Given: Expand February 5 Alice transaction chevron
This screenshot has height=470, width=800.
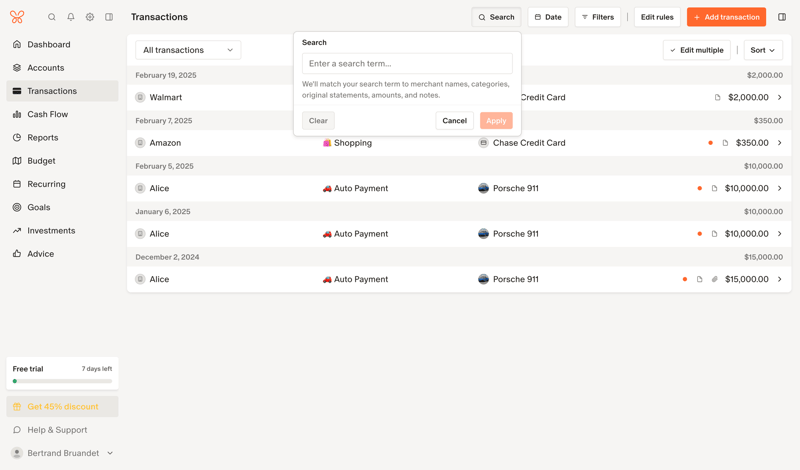Looking at the screenshot, I should [780, 188].
